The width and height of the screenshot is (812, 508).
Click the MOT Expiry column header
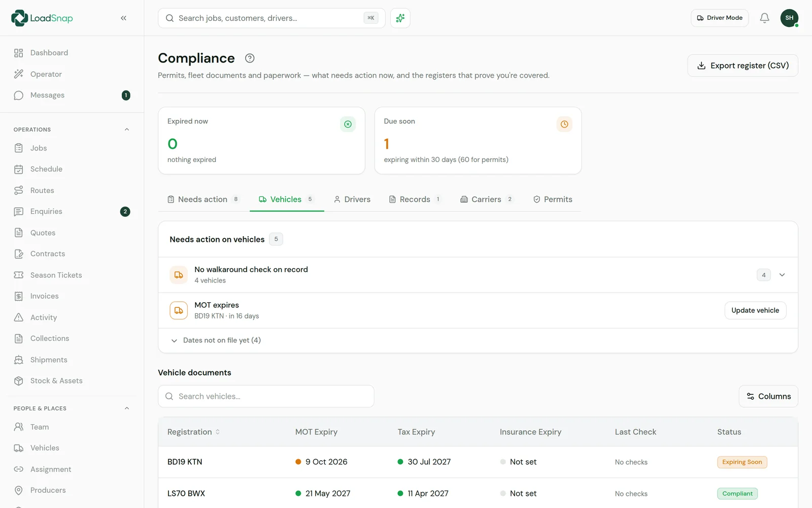coord(316,432)
